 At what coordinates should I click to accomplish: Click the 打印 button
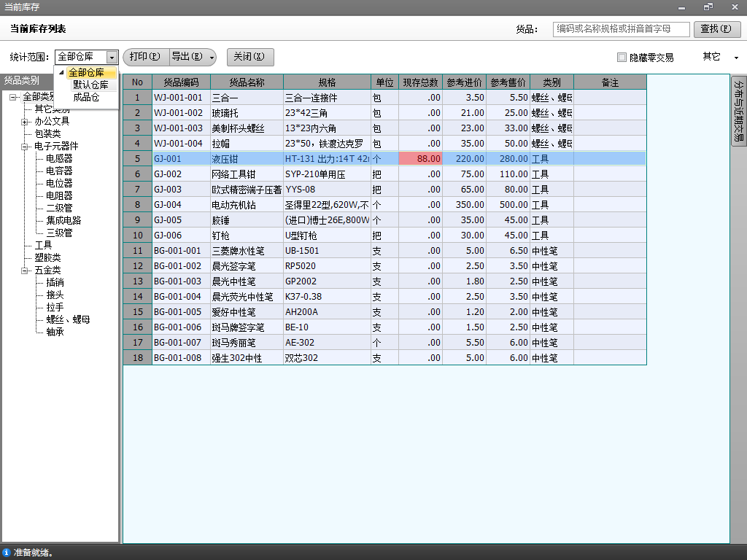pos(144,57)
